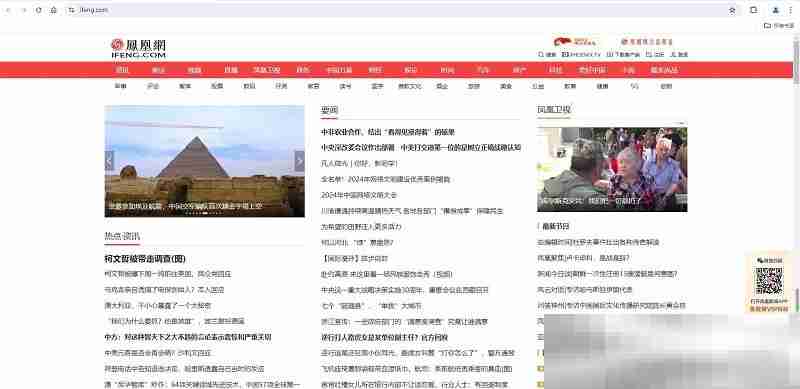Open the 评论 link in sub navigation

tap(153, 86)
